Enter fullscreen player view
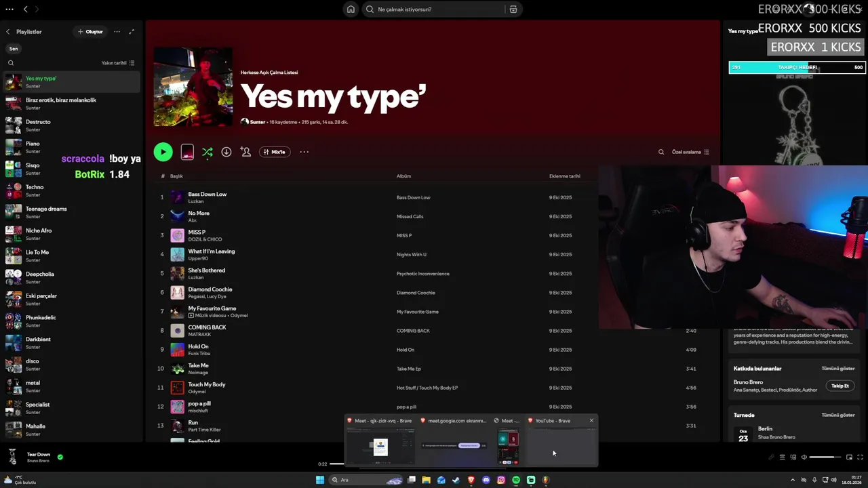Screen dimensions: 868x488 [x=860, y=457]
